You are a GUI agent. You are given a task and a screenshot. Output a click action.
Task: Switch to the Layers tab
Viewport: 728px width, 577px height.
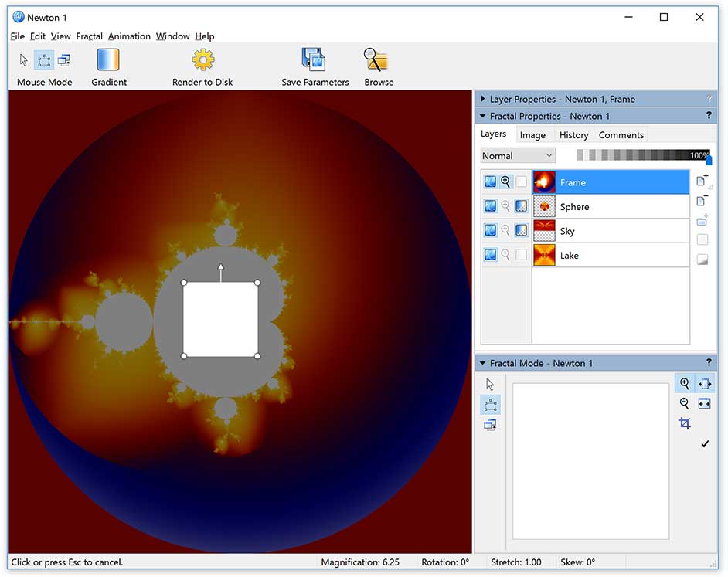493,134
